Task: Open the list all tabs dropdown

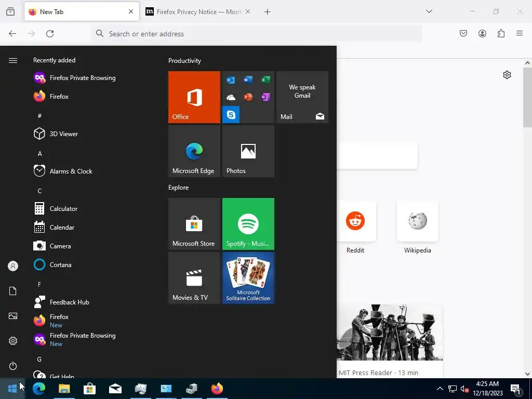Action: point(429,11)
